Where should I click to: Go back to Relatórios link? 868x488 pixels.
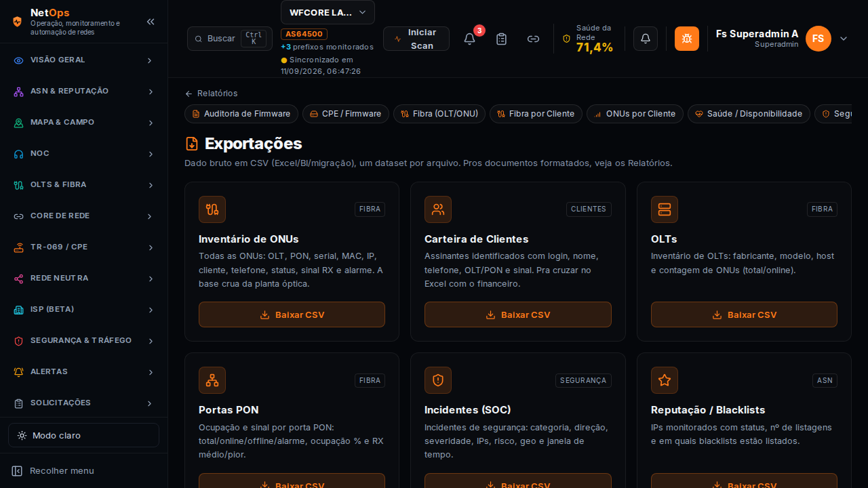(x=212, y=94)
